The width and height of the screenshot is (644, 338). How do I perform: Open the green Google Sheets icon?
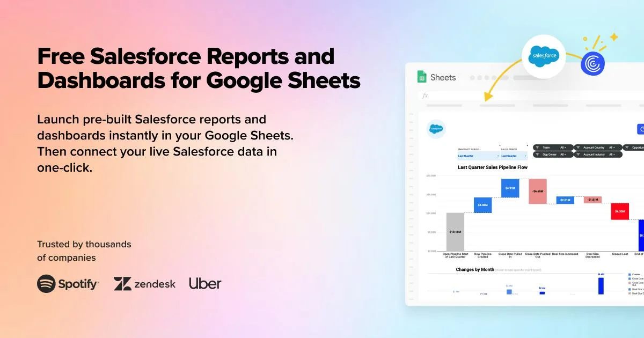point(422,77)
